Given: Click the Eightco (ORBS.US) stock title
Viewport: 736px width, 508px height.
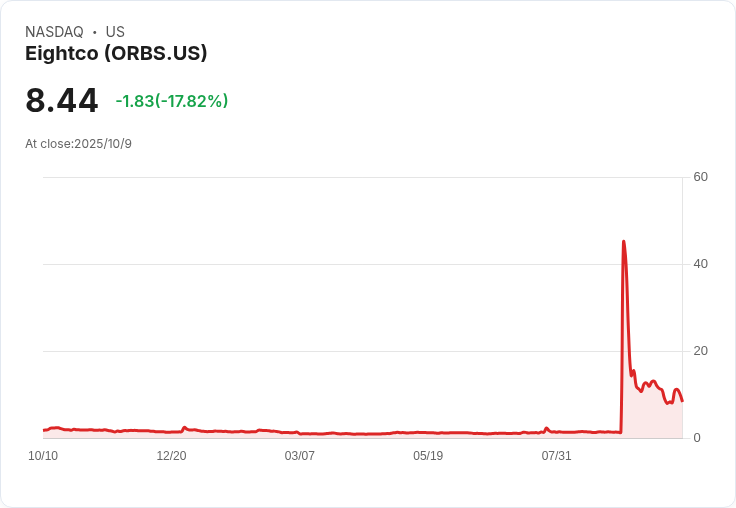Looking at the screenshot, I should [x=116, y=54].
